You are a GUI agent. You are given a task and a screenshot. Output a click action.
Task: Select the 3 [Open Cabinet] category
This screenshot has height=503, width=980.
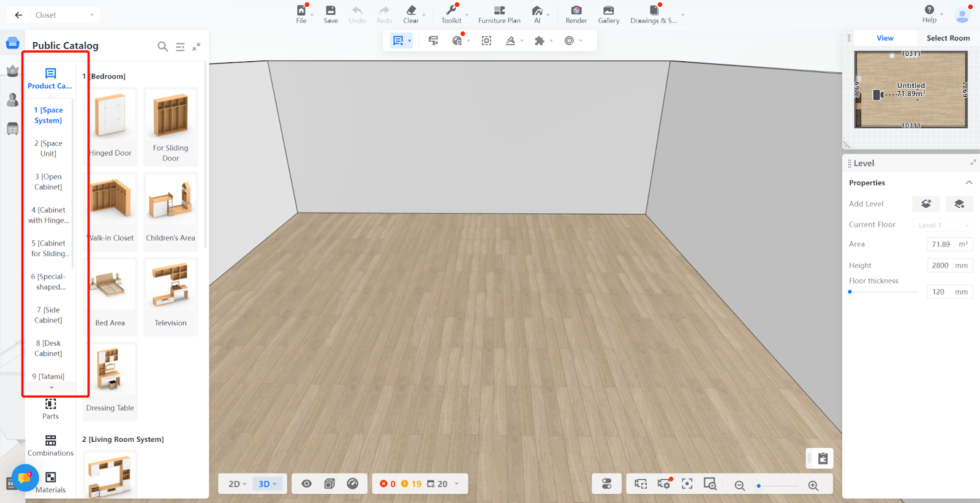point(48,182)
